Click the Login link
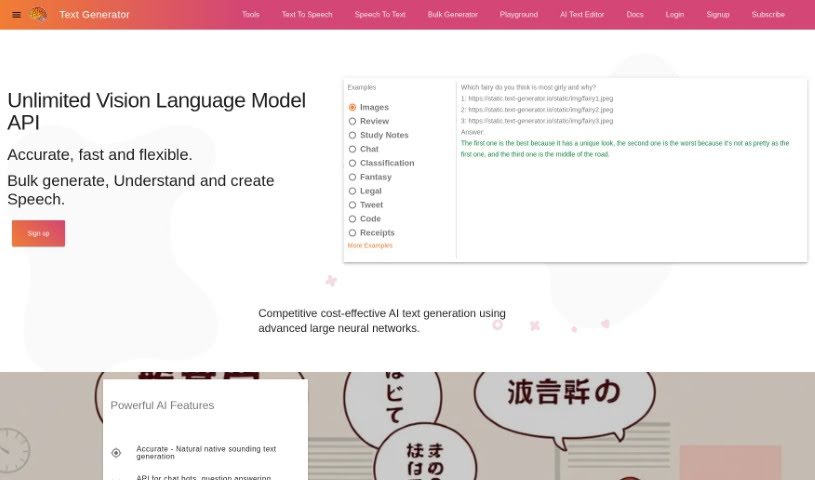Viewport: 815px width, 480px height. 675,15
